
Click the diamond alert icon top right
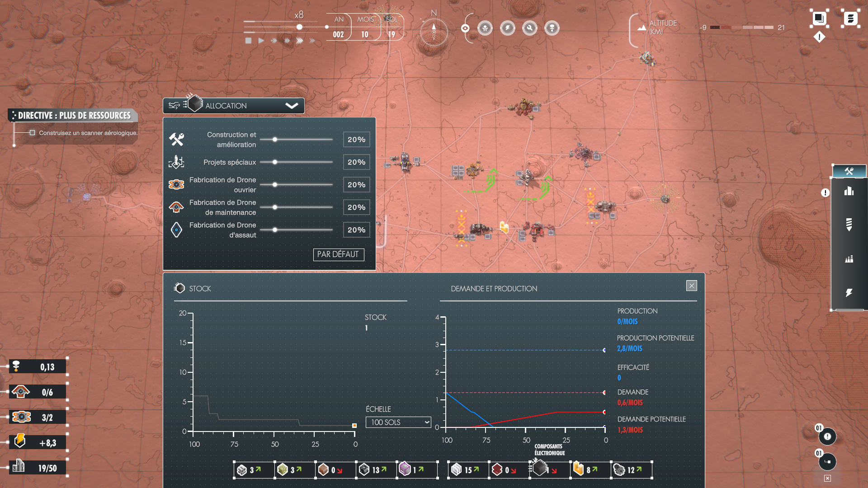point(819,37)
